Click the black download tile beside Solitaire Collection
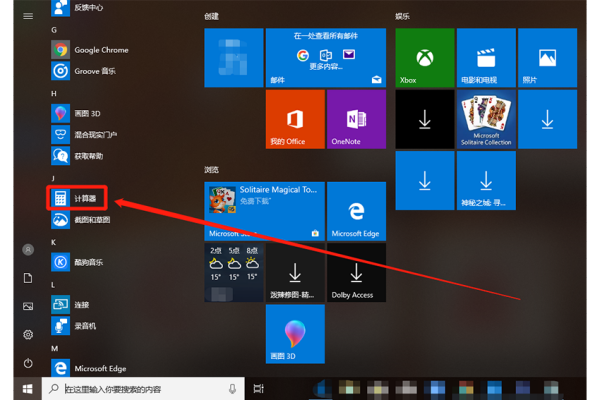This screenshot has height=400, width=600. (x=425, y=119)
